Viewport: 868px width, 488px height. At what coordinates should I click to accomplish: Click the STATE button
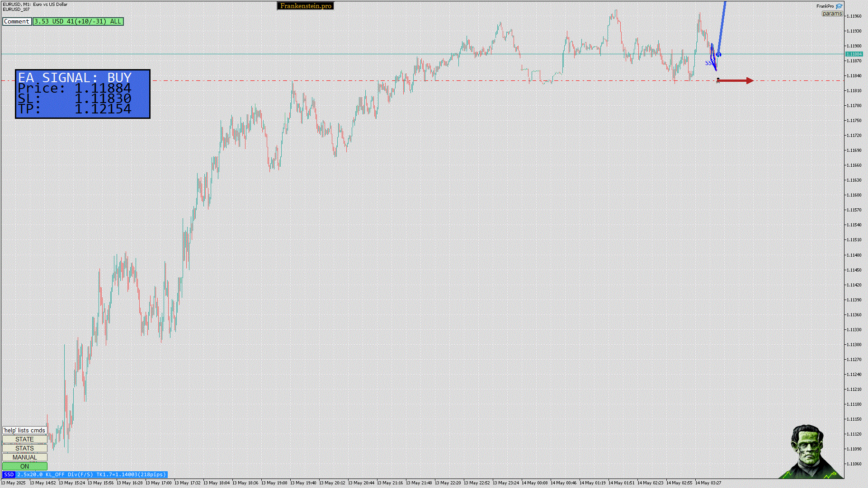[x=25, y=439]
